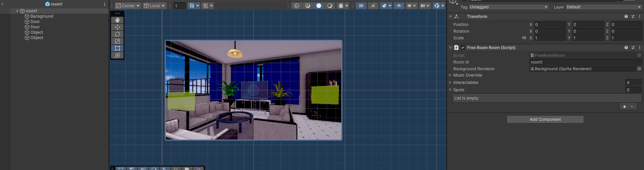Viewport: 644px width, 170px height.
Task: Choose unlit draw mode solid circle
Action: click(x=319, y=6)
